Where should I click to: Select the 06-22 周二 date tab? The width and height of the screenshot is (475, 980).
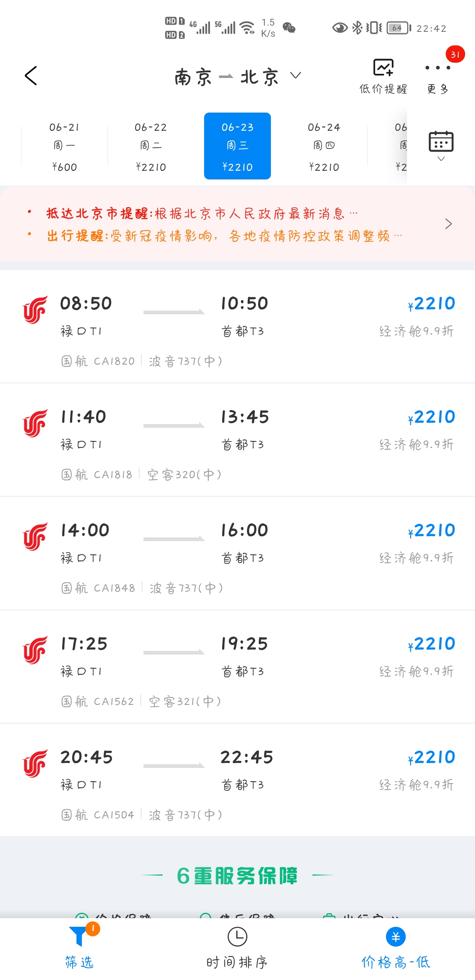click(151, 146)
